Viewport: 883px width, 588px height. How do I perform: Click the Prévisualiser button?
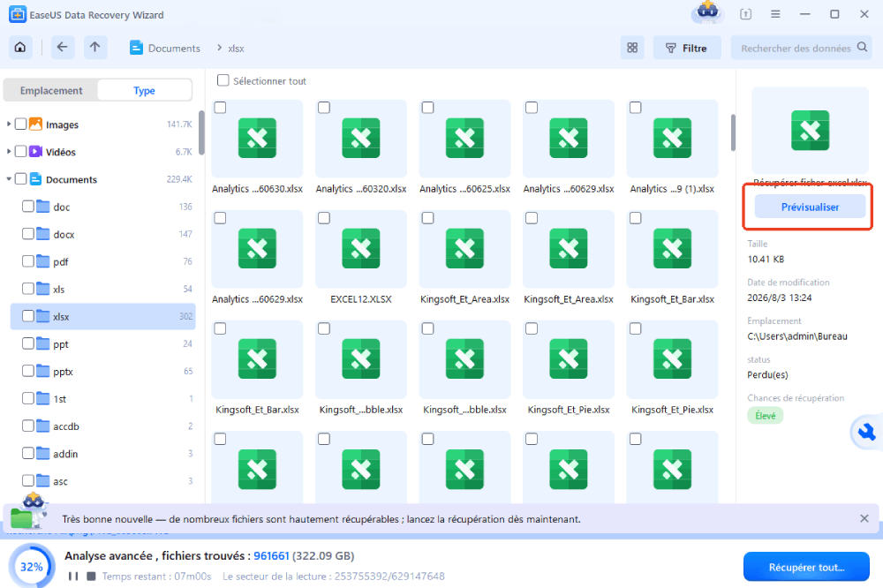click(x=810, y=207)
